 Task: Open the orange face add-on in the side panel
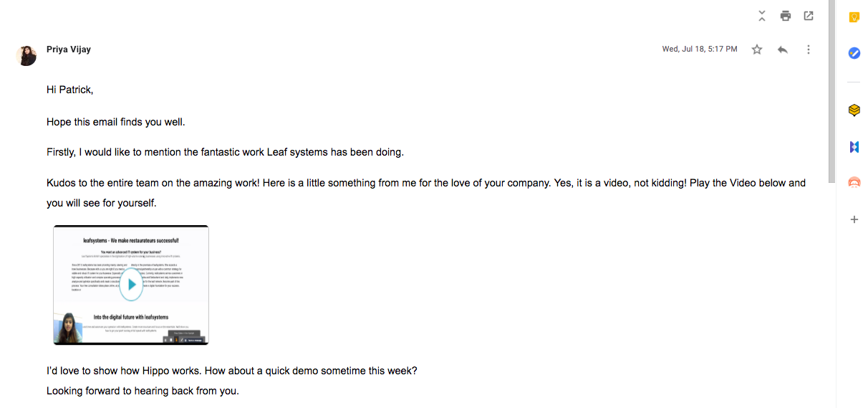click(x=854, y=182)
